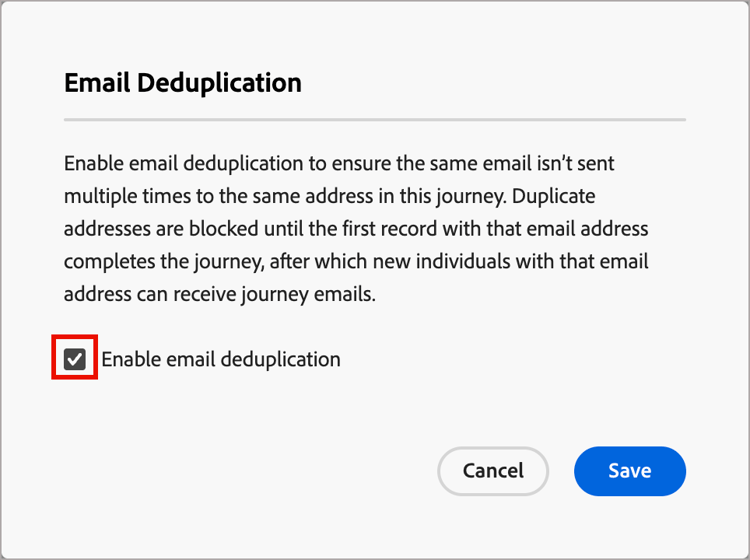Click the description line ending 'receive journey emails.'
Viewport: 750px width, 560px height.
pos(219,296)
